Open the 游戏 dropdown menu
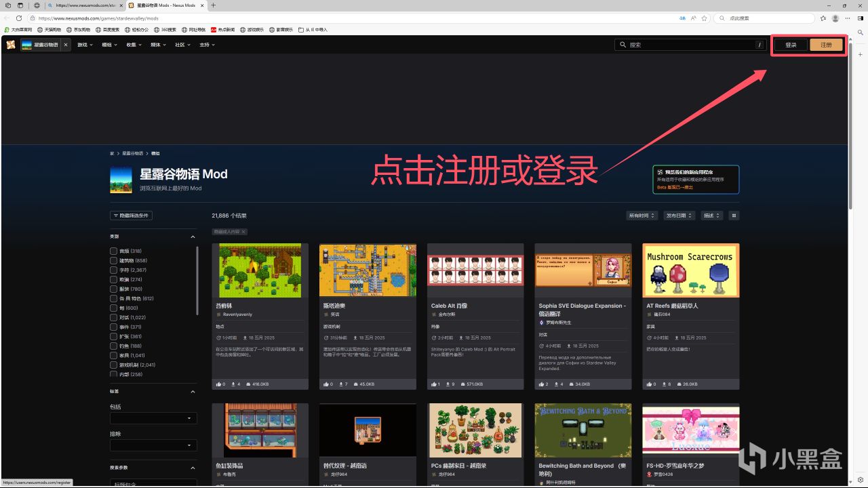The image size is (868, 488). pos(85,45)
